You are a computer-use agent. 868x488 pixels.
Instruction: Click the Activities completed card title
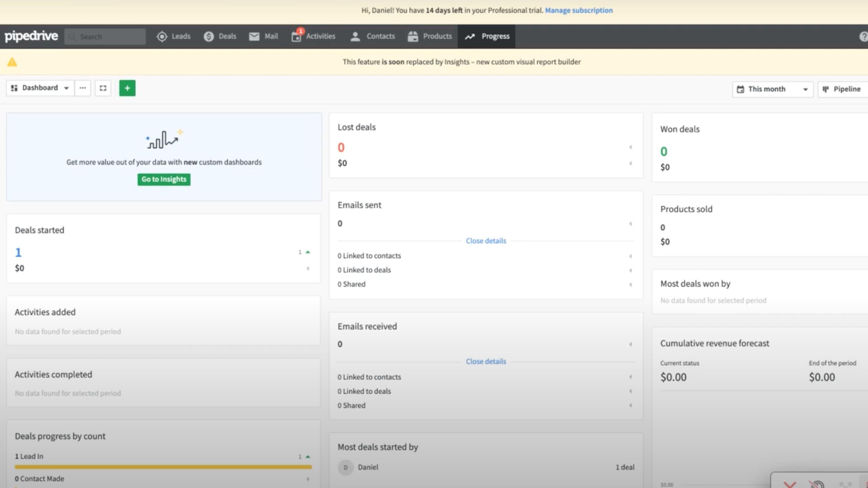pyautogui.click(x=53, y=374)
